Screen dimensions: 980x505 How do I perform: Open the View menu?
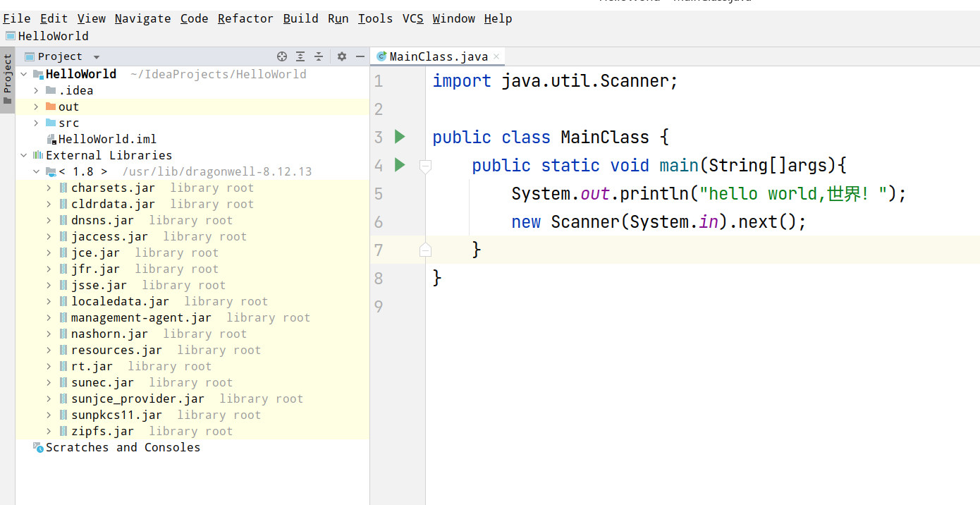92,18
